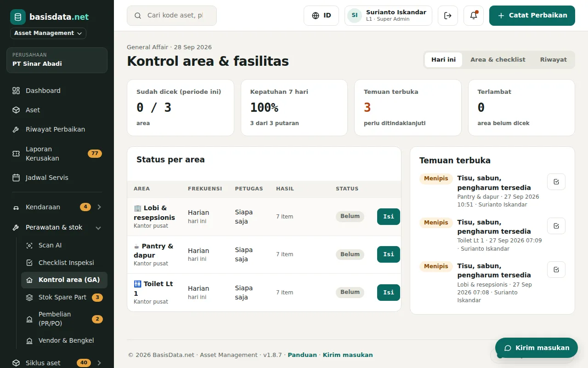
Task: Open Scan AI in the sidebar
Action: pyautogui.click(x=64, y=245)
